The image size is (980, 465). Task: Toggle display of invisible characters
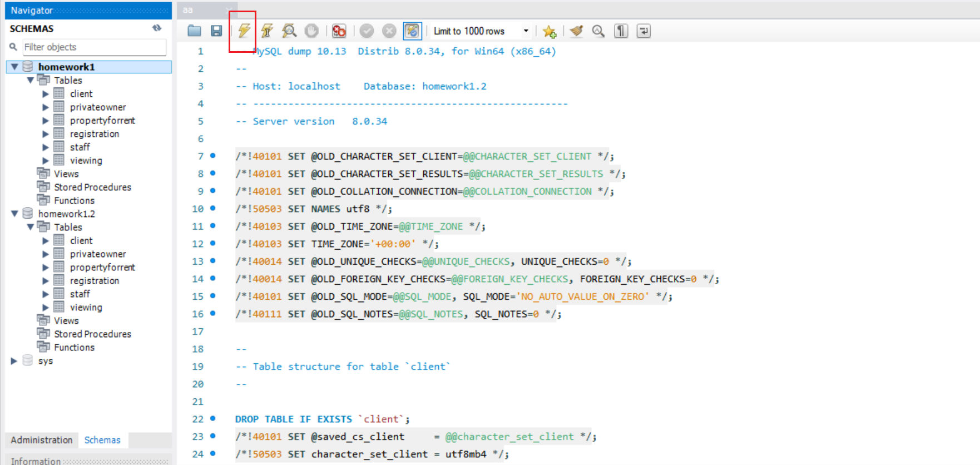(621, 31)
